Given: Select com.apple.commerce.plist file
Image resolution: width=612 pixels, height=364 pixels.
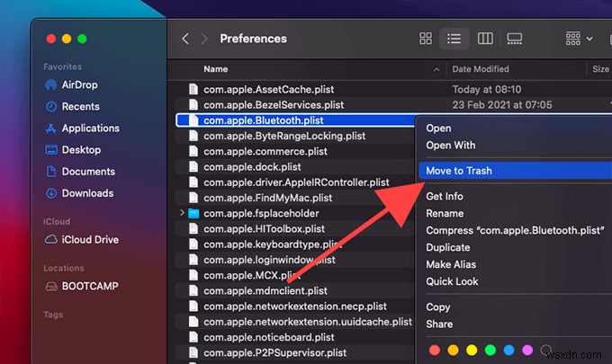Looking at the screenshot, I should point(265,151).
